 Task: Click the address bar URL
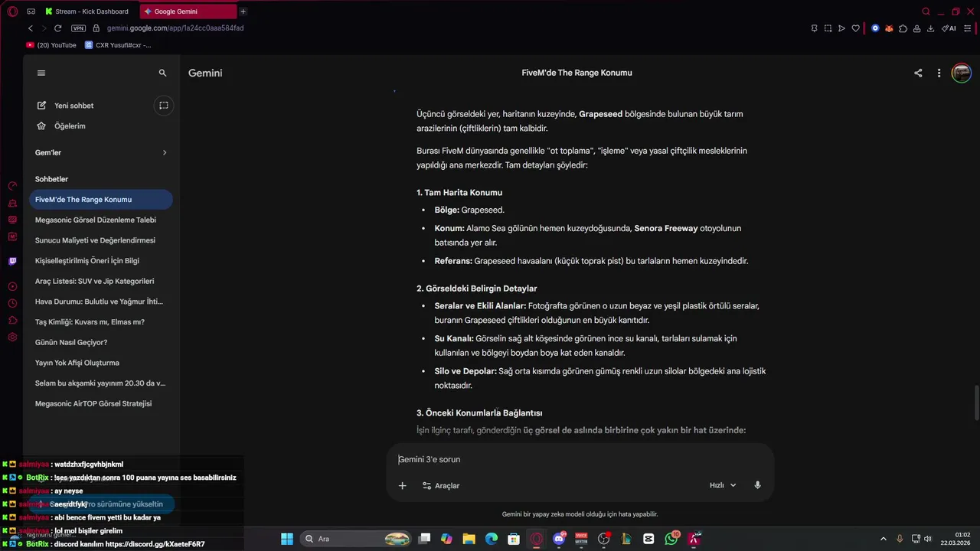tap(175, 28)
